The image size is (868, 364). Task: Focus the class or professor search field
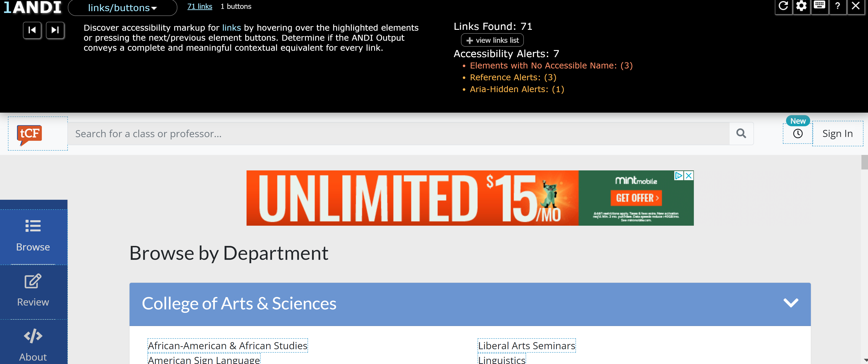click(x=398, y=134)
